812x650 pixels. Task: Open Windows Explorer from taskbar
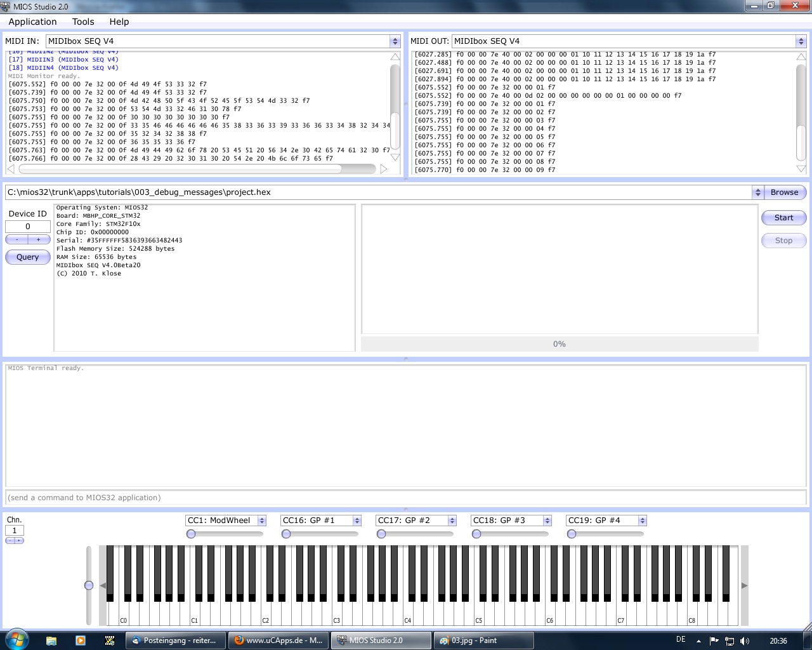click(x=51, y=640)
